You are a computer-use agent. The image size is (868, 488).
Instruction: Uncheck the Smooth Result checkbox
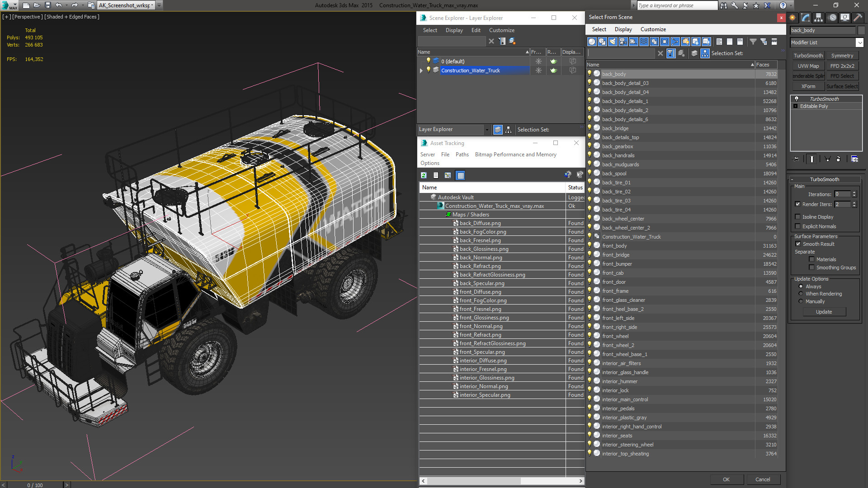(798, 244)
